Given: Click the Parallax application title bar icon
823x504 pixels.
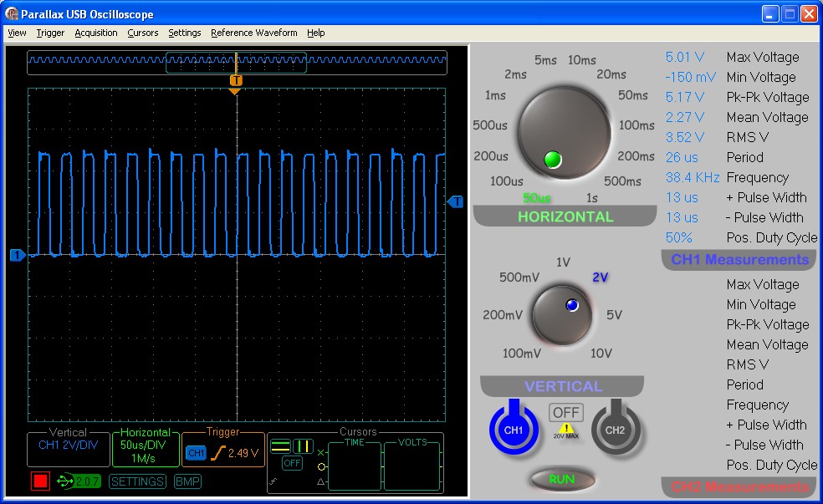Looking at the screenshot, I should 12,13.
